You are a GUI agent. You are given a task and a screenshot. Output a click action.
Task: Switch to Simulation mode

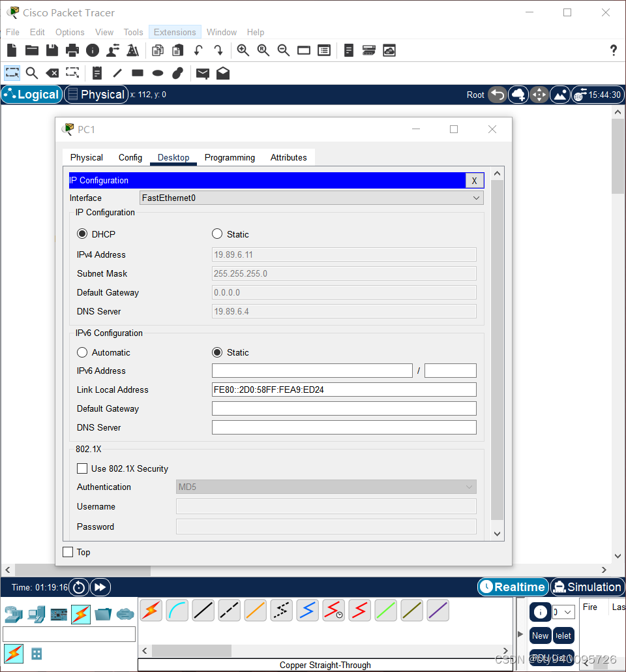click(x=588, y=587)
